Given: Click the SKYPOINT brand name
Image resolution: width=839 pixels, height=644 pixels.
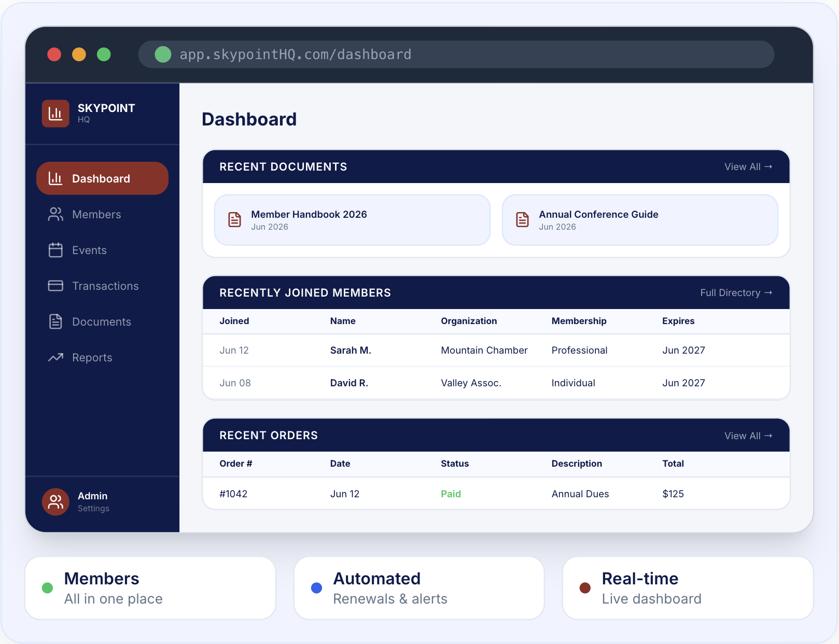Looking at the screenshot, I should pyautogui.click(x=106, y=108).
